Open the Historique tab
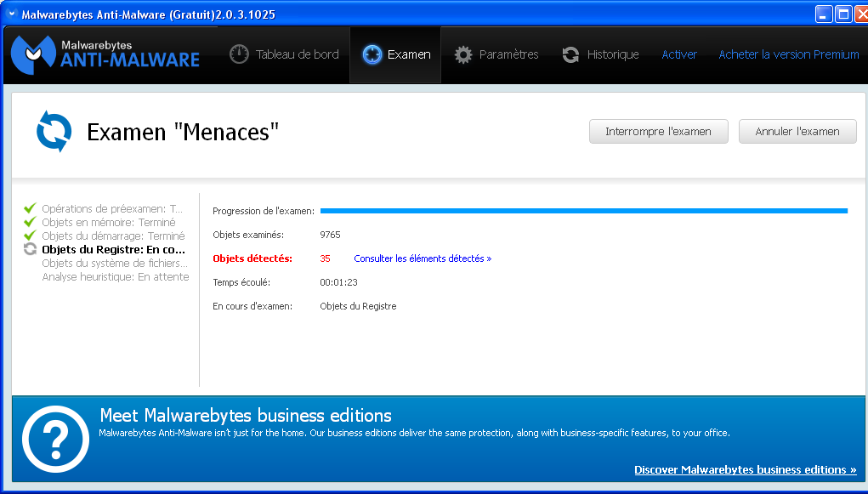 point(600,54)
